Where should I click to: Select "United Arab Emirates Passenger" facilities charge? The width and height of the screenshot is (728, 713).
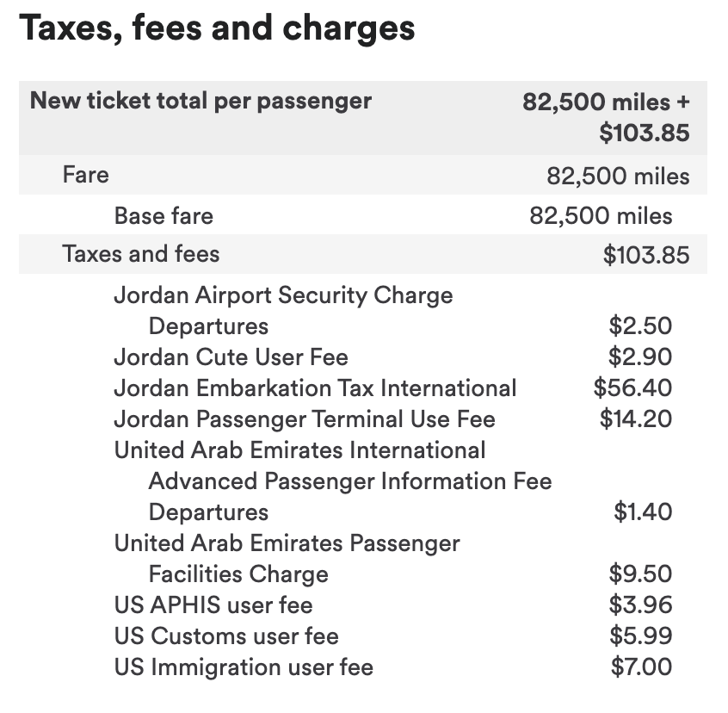[287, 543]
